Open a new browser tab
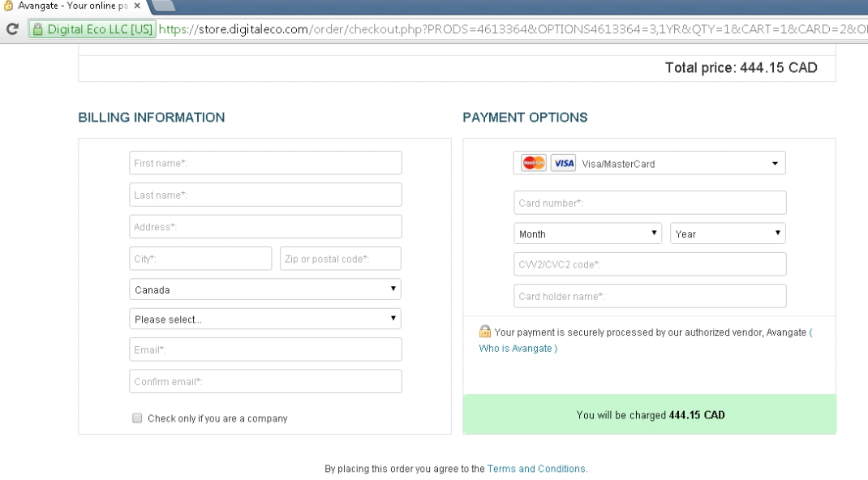 [x=163, y=6]
